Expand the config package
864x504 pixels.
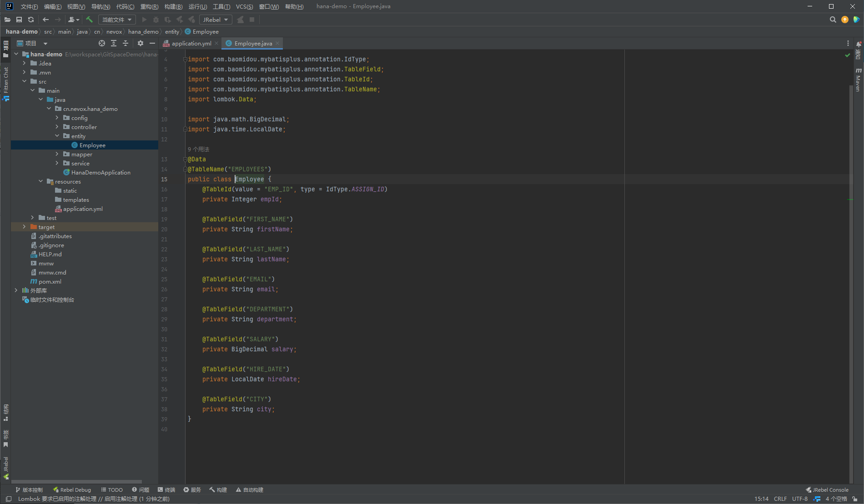tap(57, 118)
